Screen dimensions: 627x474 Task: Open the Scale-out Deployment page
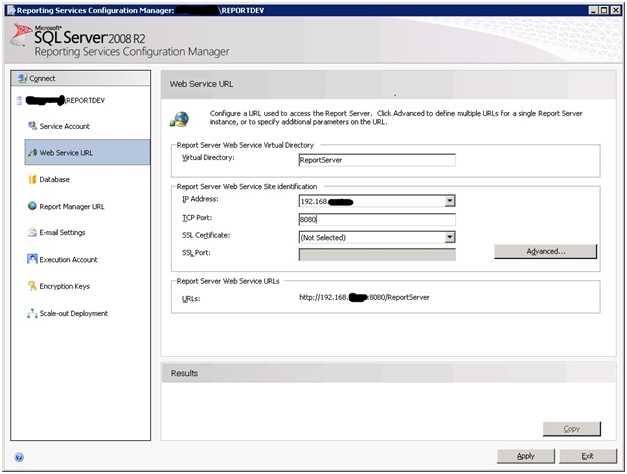[73, 314]
